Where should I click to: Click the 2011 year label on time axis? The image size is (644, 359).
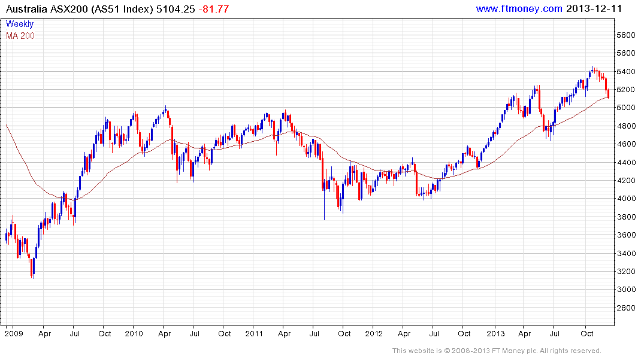click(254, 333)
